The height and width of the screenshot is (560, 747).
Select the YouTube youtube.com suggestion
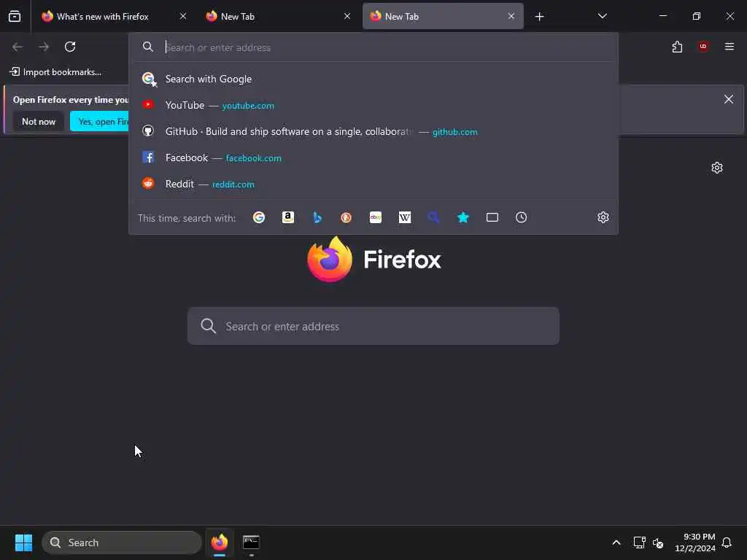pyautogui.click(x=373, y=105)
